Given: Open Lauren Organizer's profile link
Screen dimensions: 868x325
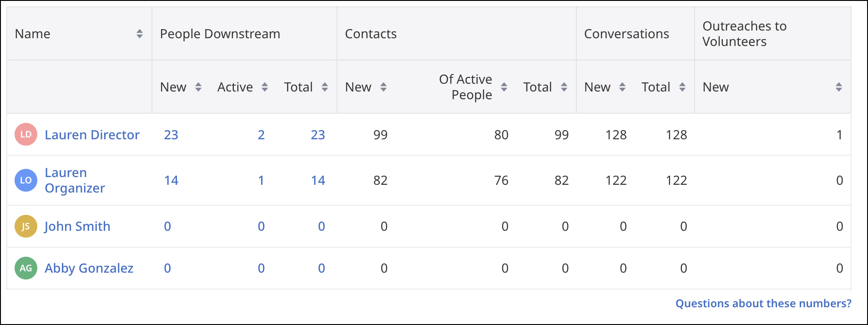Looking at the screenshot, I should (75, 180).
